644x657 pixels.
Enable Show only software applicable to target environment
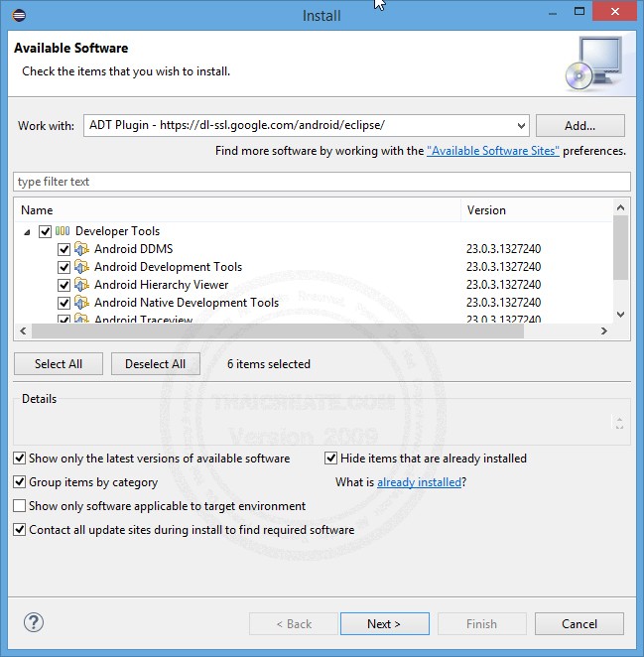click(19, 506)
